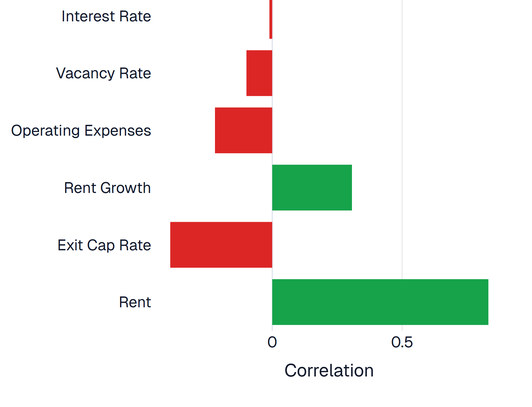Click the Interest Rate axis label
532x407 pixels.
106,16
